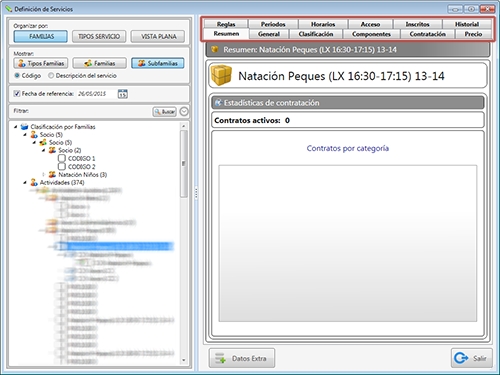Go to the Inscritos tab

tap(417, 24)
